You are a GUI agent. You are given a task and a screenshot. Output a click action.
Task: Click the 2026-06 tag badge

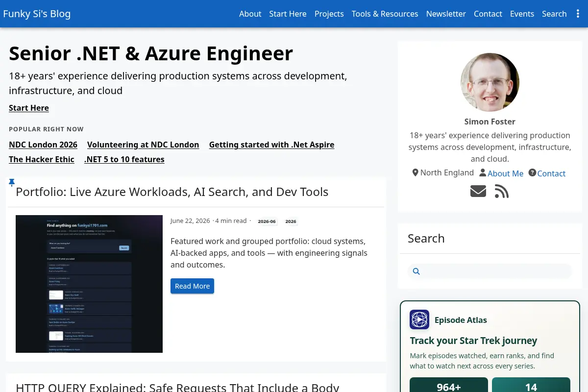point(267,221)
